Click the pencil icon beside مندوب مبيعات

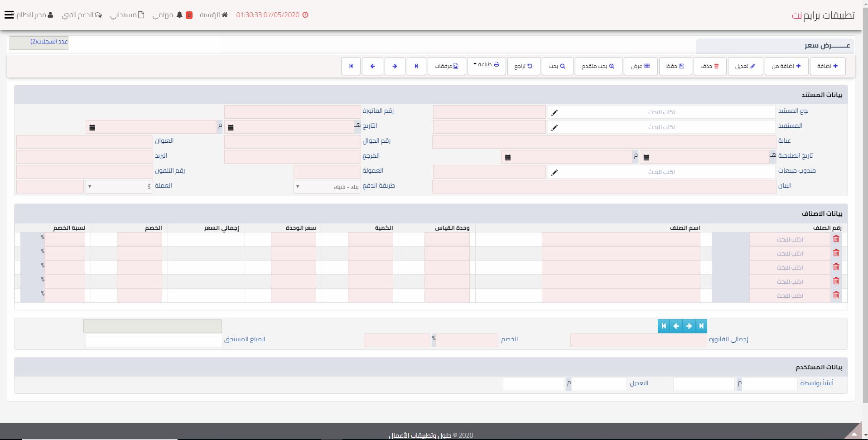point(554,172)
